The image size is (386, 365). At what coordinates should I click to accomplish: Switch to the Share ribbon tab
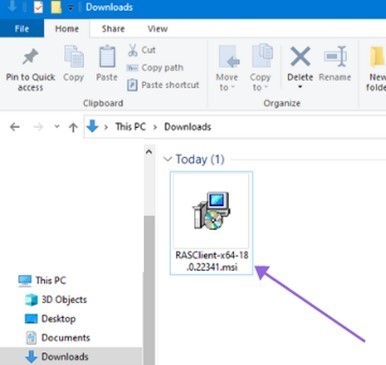[x=113, y=29]
